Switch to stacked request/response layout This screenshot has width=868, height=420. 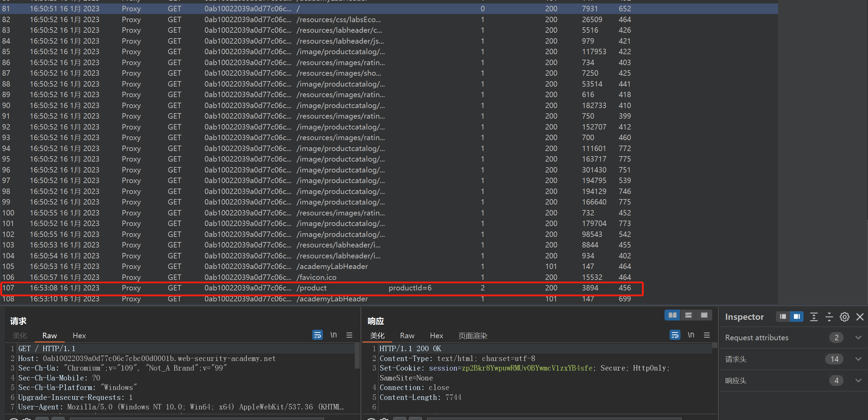pyautogui.click(x=688, y=315)
